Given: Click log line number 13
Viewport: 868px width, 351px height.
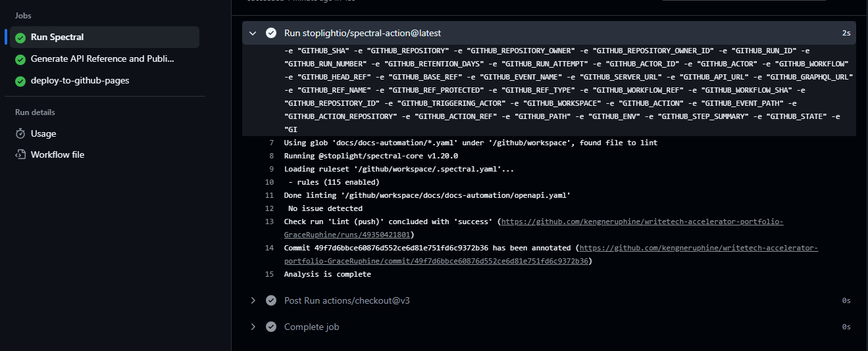Looking at the screenshot, I should click(269, 222).
